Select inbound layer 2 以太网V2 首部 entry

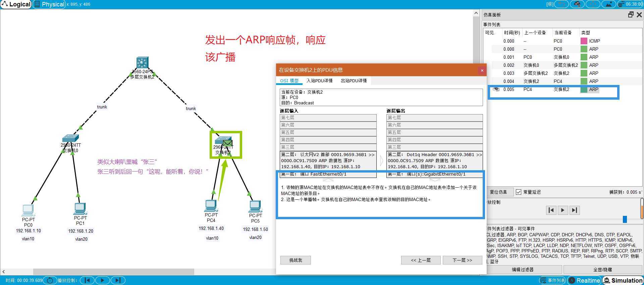(328, 161)
